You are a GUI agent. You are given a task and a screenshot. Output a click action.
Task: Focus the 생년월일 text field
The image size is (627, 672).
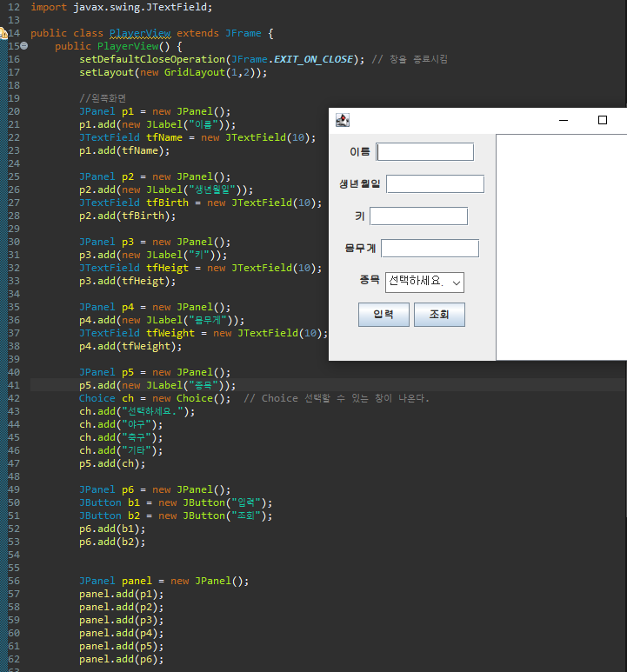[x=436, y=183]
